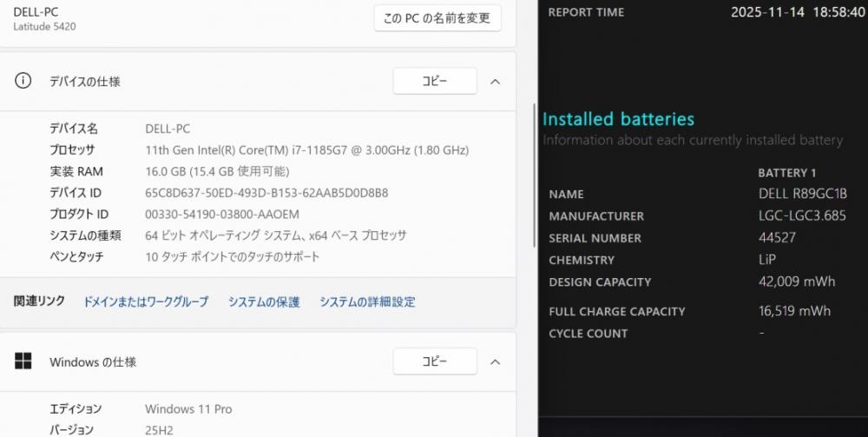Click the Latitude 5420 model text
Viewport: 868px width, 437px height.
44,27
